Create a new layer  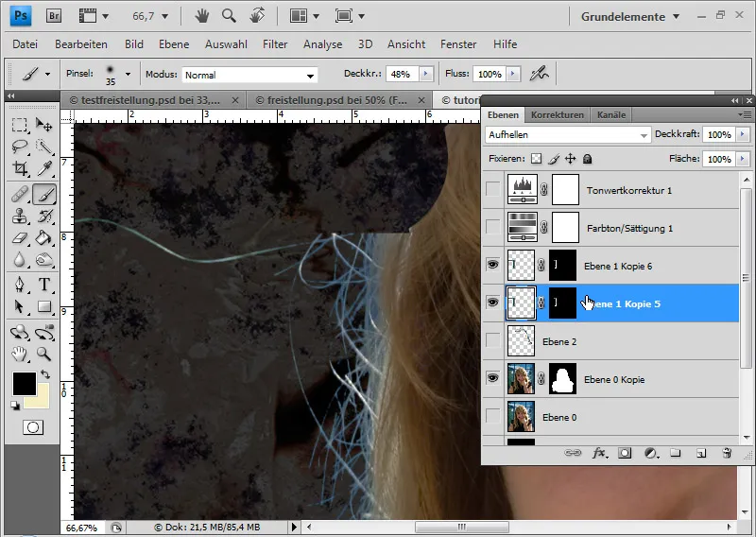tap(701, 453)
